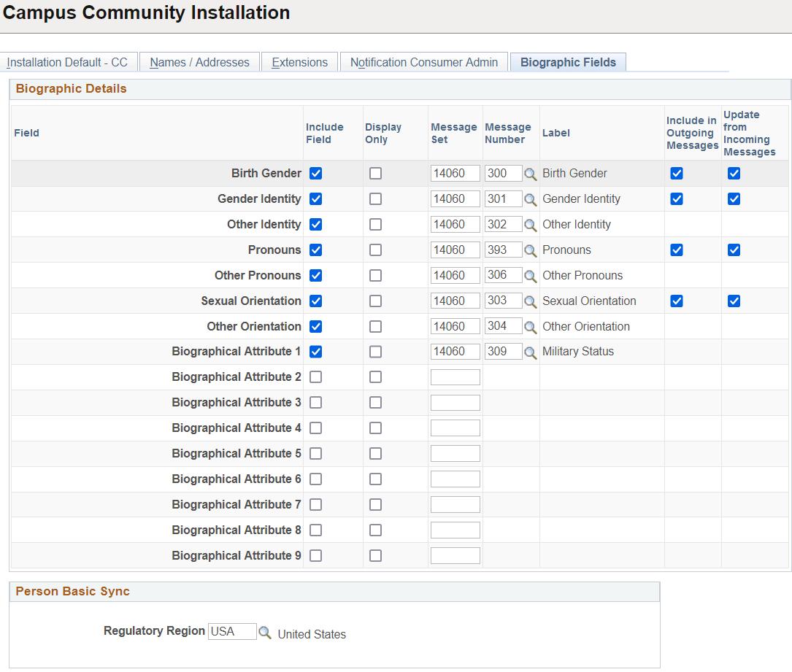Go to Notification Consumer Admin tab

[x=424, y=62]
